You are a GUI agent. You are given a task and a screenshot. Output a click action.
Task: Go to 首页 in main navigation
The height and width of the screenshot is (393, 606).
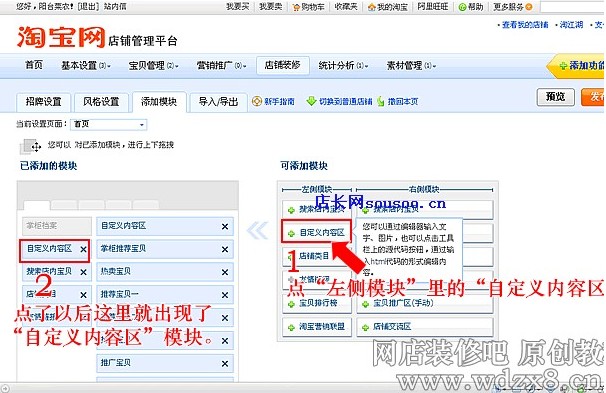tap(34, 65)
